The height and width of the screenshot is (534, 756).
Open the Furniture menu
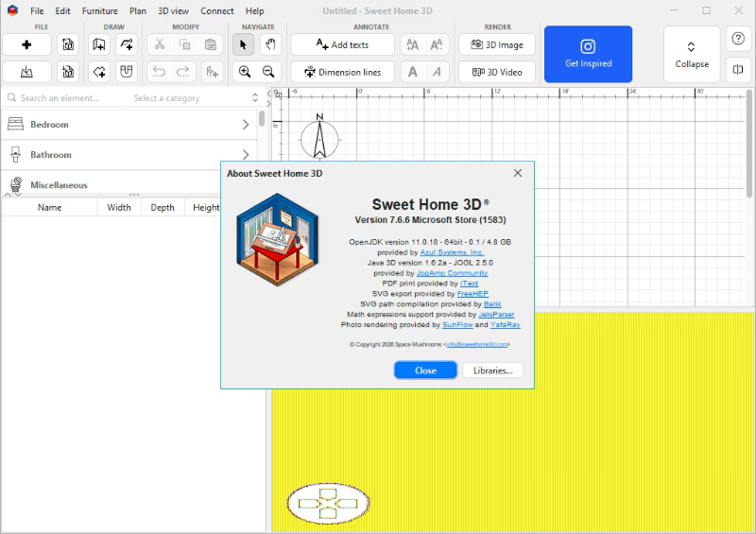(99, 11)
